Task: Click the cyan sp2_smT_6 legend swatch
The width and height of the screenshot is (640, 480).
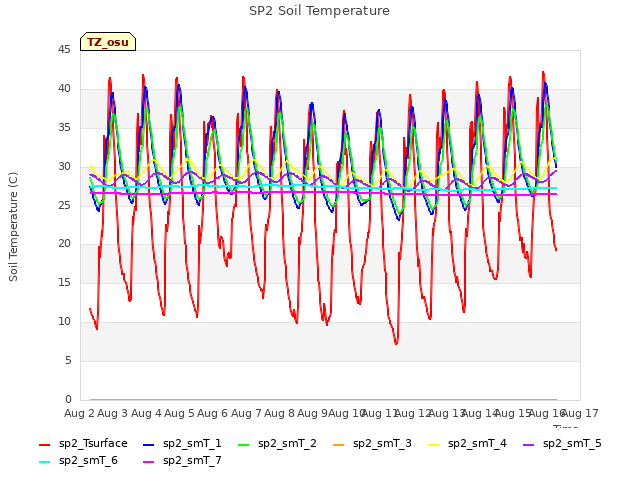Action: (44, 462)
